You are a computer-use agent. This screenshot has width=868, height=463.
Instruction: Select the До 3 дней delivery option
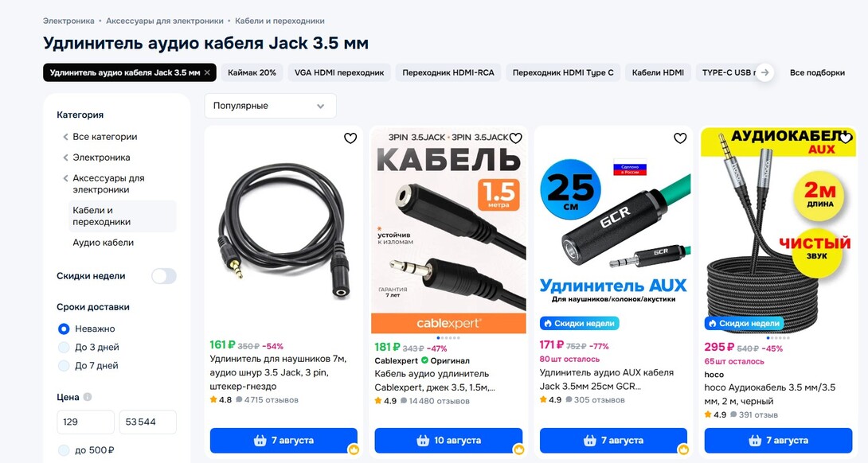64,348
